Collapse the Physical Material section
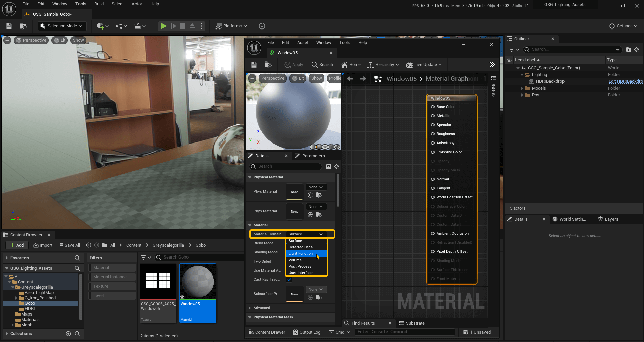This screenshot has width=644, height=342. [x=250, y=177]
